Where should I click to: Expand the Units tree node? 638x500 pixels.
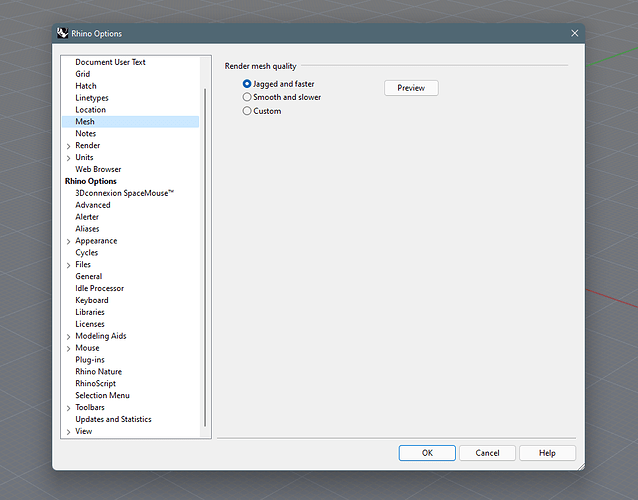tap(68, 158)
